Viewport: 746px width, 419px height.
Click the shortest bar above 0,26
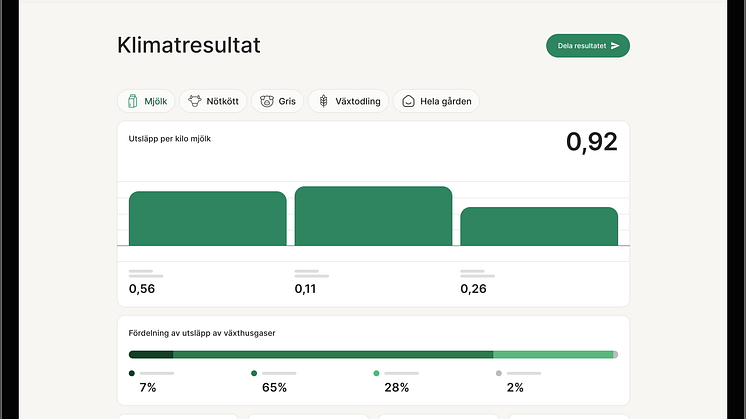[538, 226]
